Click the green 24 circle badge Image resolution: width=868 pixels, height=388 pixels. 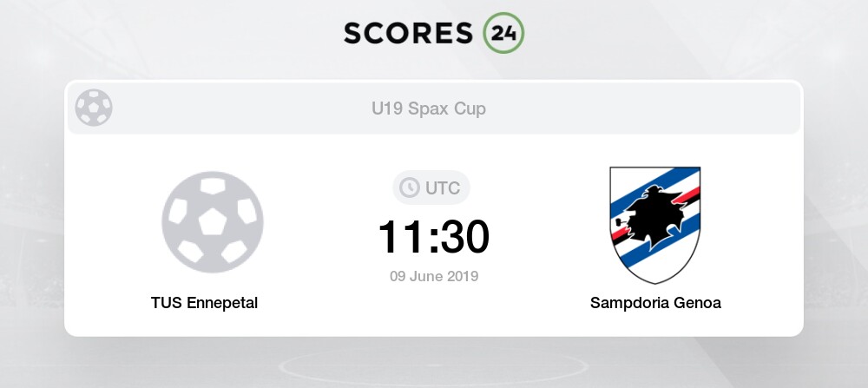coord(503,33)
